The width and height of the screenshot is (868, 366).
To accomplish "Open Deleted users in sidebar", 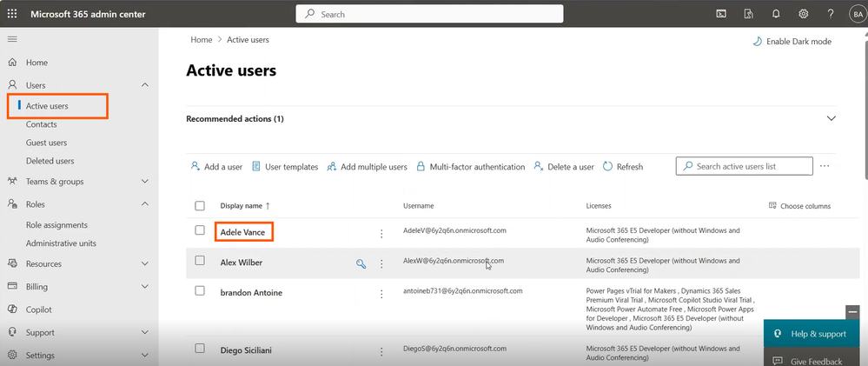I will click(50, 161).
